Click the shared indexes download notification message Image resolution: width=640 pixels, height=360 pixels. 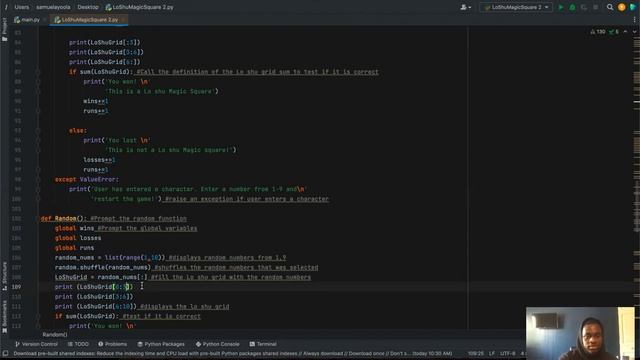point(233,353)
